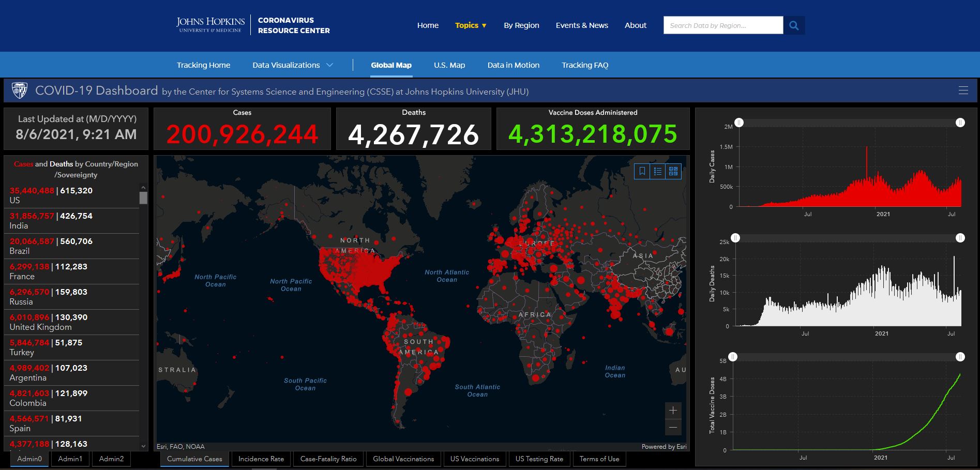Zoom in on the map with plus
This screenshot has width=980, height=470.
(673, 411)
